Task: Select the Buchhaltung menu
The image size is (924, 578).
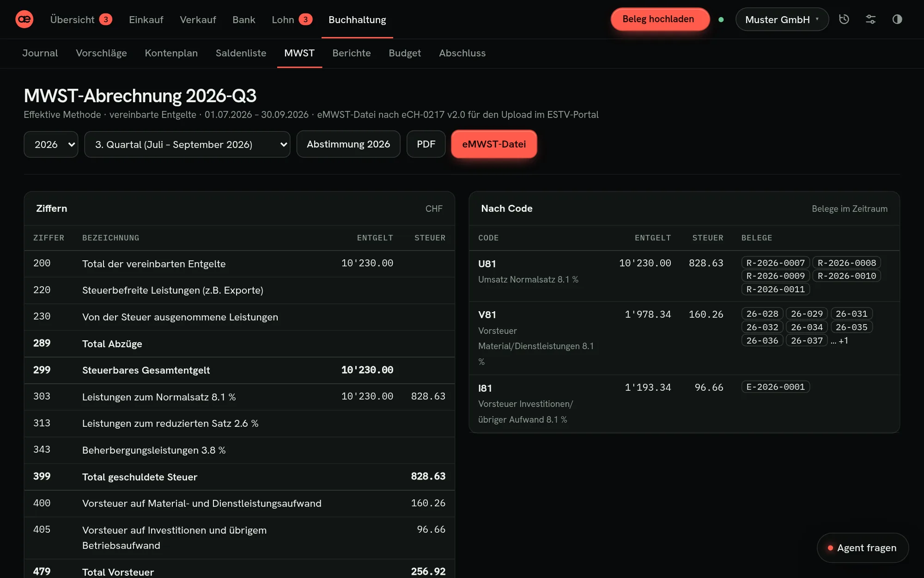Action: (357, 19)
